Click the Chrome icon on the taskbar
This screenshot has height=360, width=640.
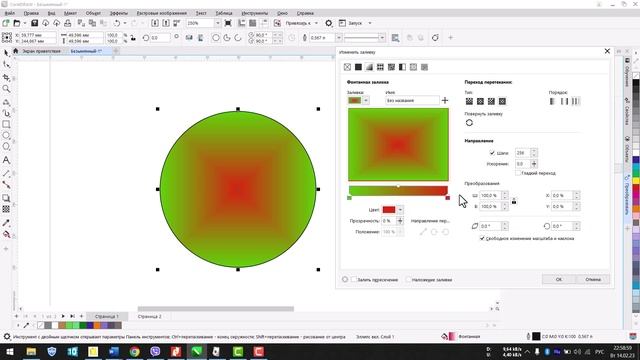click(135, 351)
